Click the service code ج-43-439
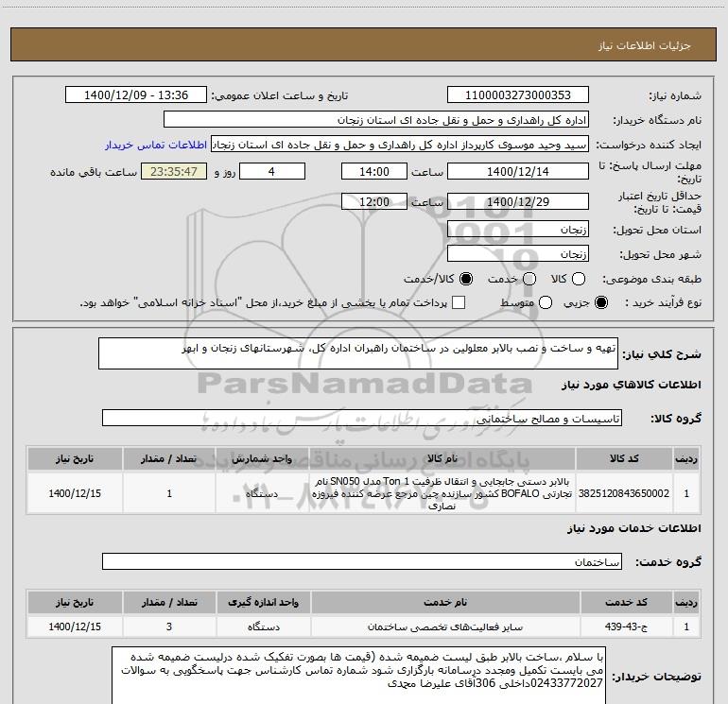 [626, 627]
